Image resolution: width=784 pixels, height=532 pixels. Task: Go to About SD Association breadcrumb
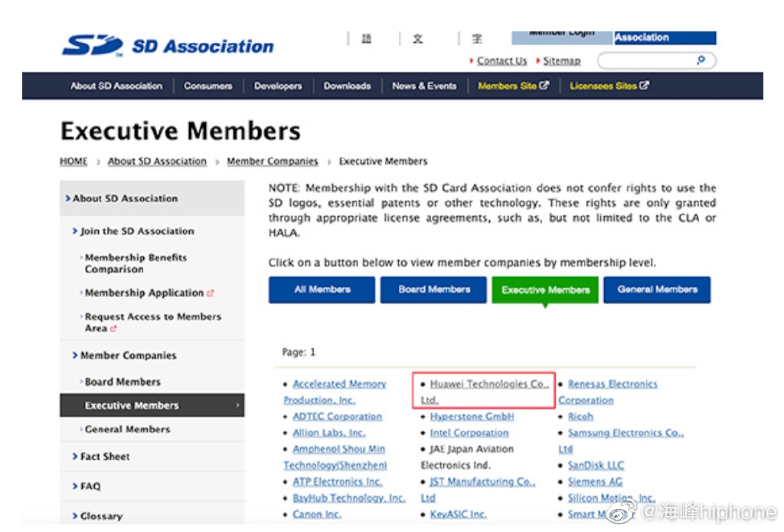(157, 161)
